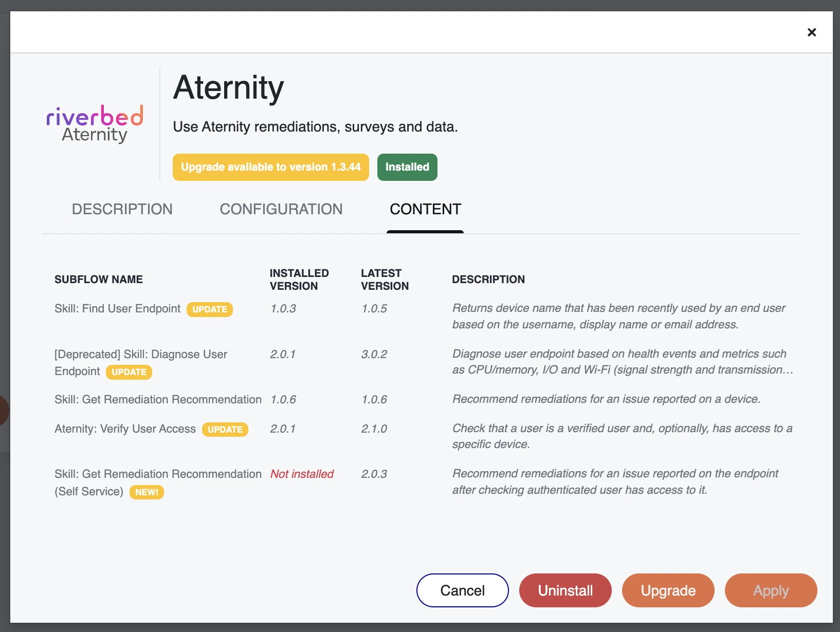This screenshot has width=840, height=632.
Task: Click UPDATE badge for Deprecated Diagnose User Endpoint
Action: [x=129, y=372]
